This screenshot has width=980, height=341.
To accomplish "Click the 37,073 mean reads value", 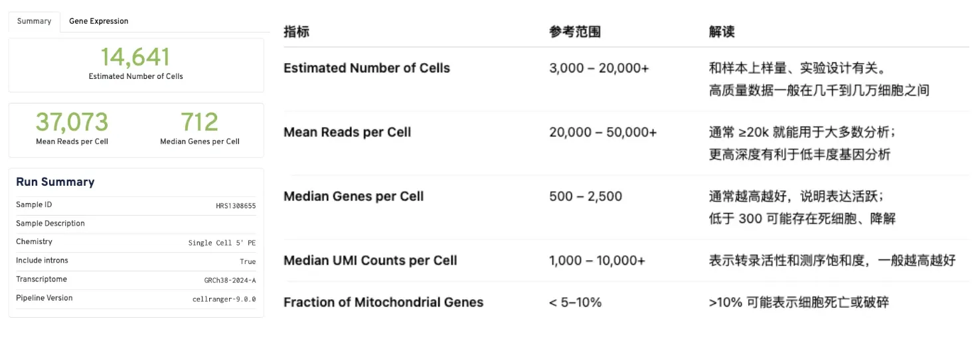I will (x=72, y=122).
